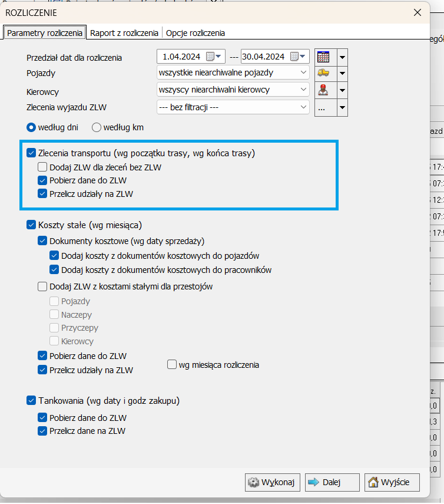The height and width of the screenshot is (504, 444).
Task: Open the Opcje rozliczenia tab
Action: tap(196, 33)
